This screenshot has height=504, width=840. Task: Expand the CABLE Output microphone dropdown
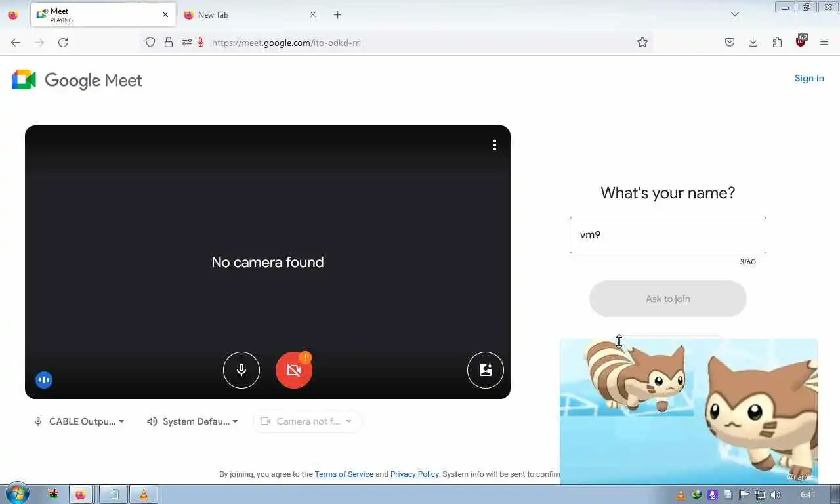(79, 421)
